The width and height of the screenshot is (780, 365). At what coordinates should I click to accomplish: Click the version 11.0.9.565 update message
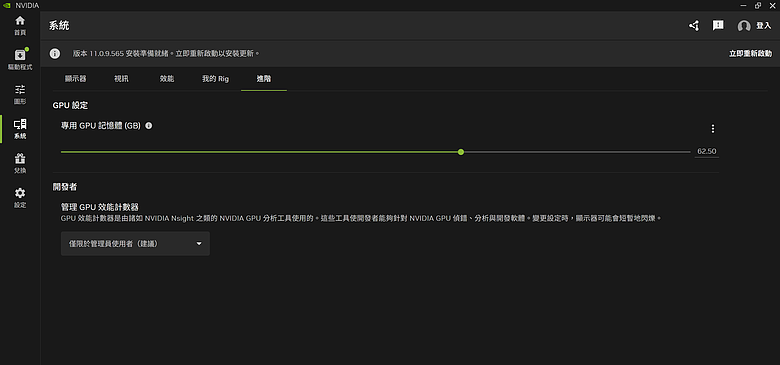click(167, 53)
